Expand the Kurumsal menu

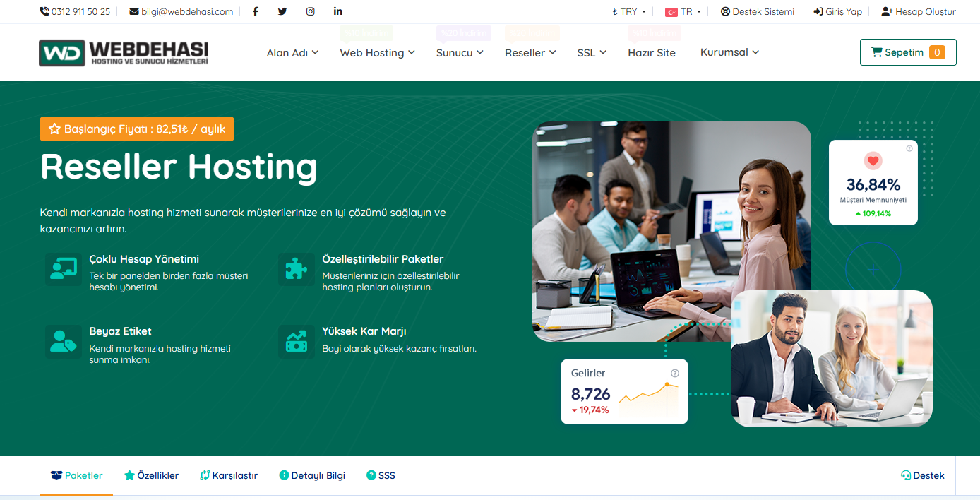[729, 52]
